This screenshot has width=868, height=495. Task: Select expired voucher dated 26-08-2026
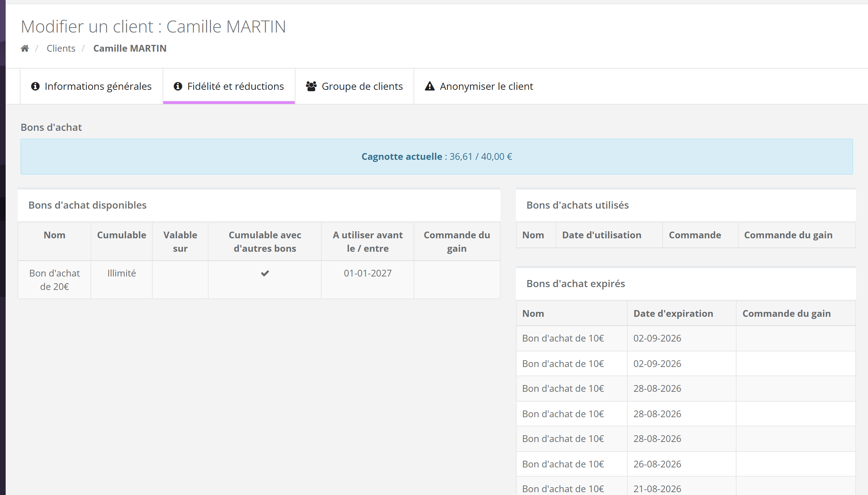(686, 464)
